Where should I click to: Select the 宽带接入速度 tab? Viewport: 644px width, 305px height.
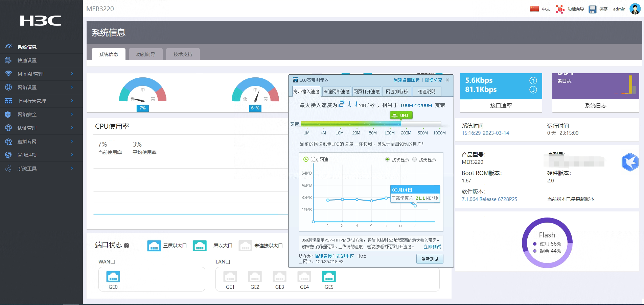[306, 92]
